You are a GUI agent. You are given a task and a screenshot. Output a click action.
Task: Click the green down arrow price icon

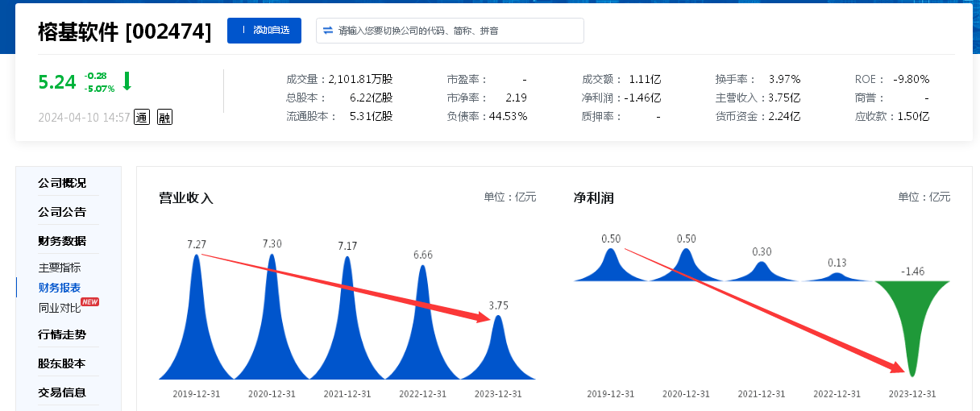(127, 81)
